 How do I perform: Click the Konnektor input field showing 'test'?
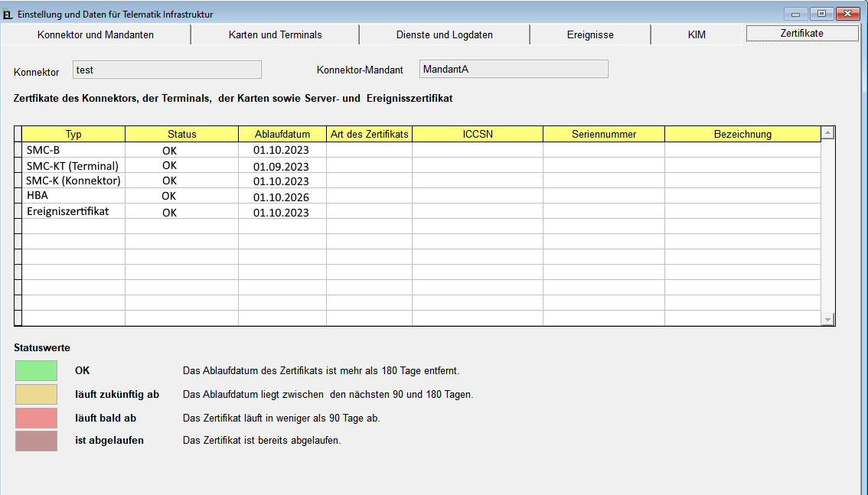click(x=165, y=69)
